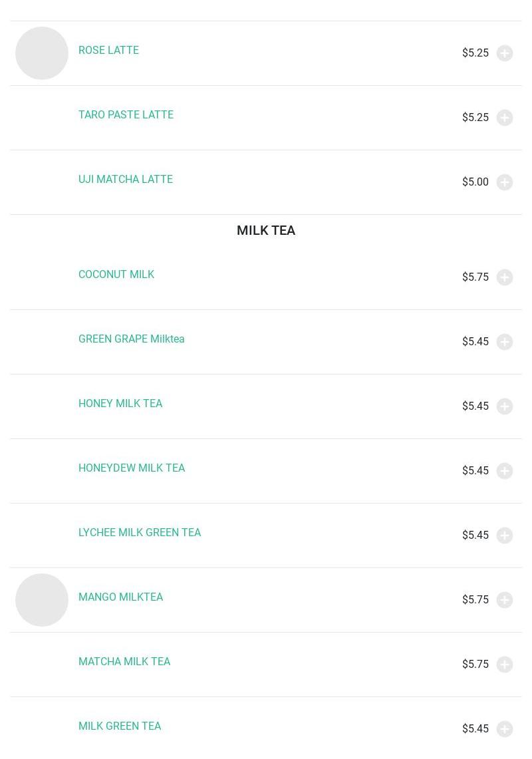Click the plus icon for Taro Paste Latte
The width and height of the screenshot is (532, 759).
pyautogui.click(x=505, y=118)
